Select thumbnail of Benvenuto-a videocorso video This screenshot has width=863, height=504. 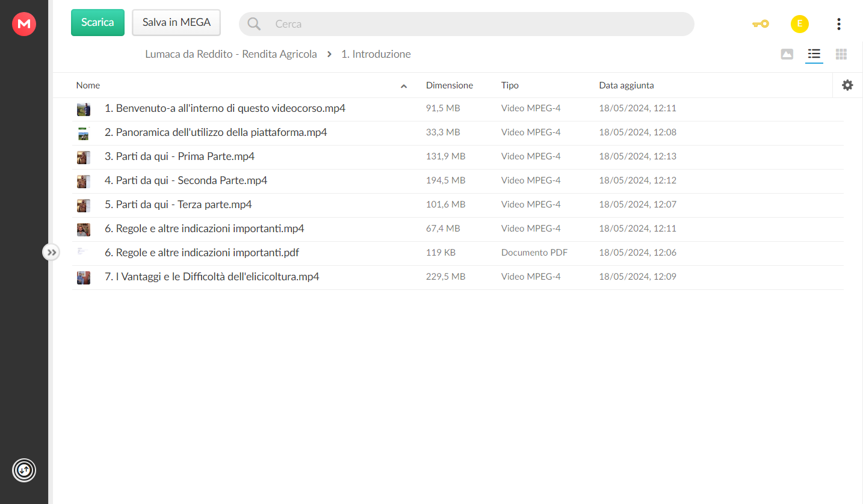[83, 109]
